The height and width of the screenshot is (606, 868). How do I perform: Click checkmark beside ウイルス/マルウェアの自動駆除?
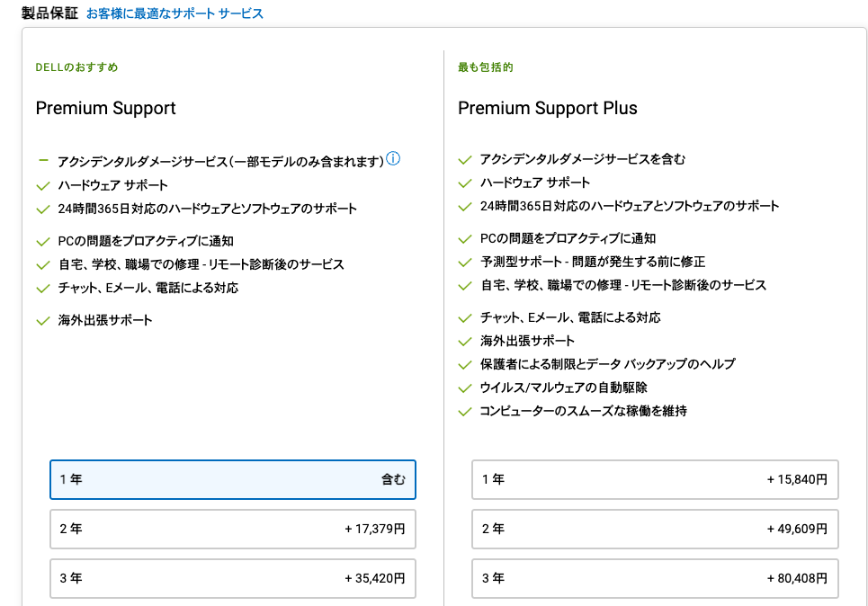(x=465, y=388)
